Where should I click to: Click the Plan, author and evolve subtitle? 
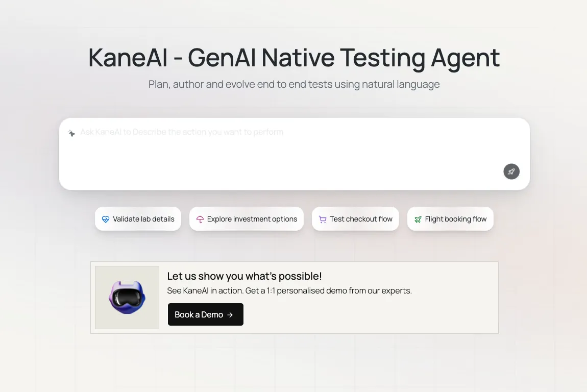[x=294, y=84]
